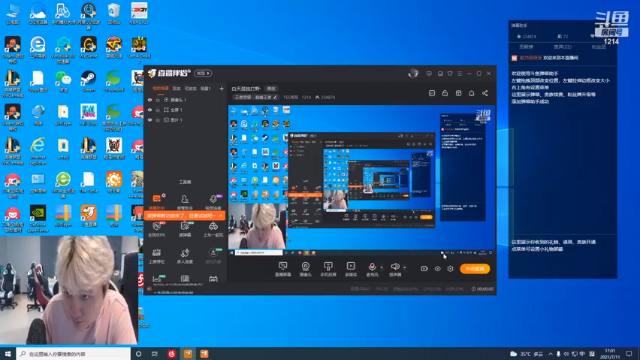Viewport: 640px width, 360px height.
Task: Hide the image source with its eye icon
Action: tap(150, 120)
